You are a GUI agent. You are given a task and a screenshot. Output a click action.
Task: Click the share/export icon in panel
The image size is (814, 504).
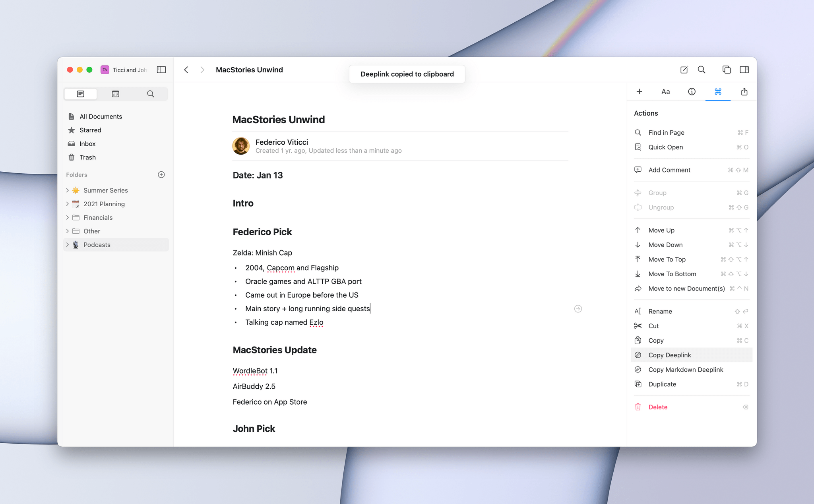[744, 91]
